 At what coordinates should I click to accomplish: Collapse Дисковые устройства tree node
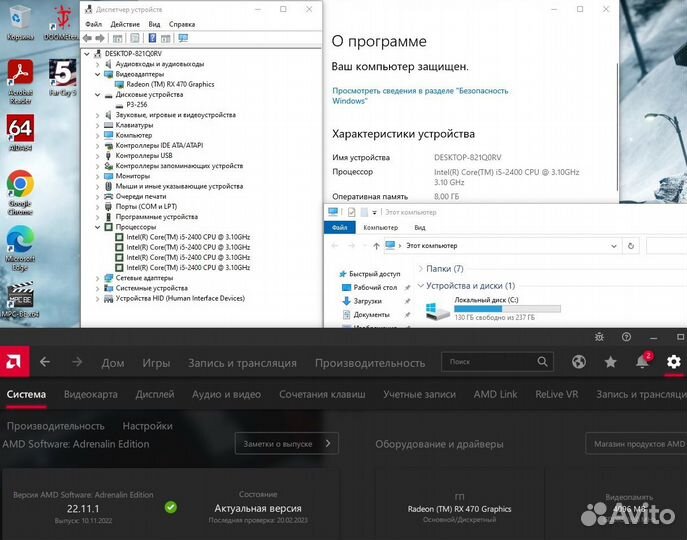[97, 95]
